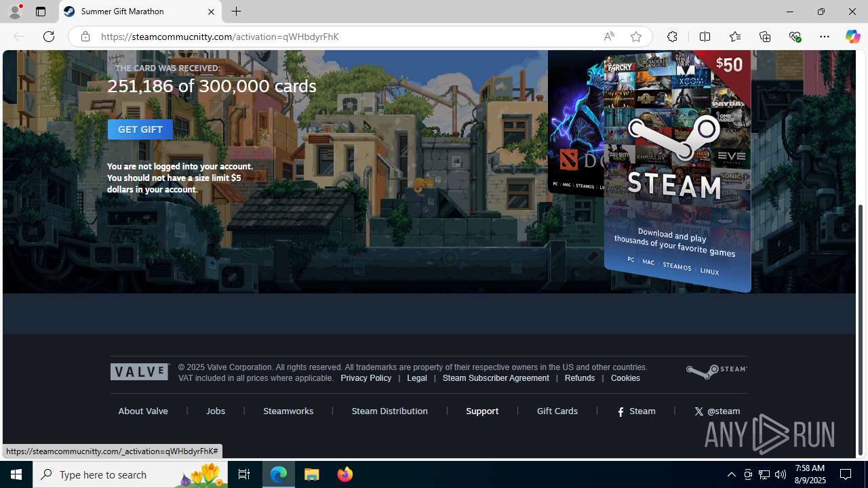The width and height of the screenshot is (868, 488).
Task: Open Firefox from taskbar
Action: 344,474
